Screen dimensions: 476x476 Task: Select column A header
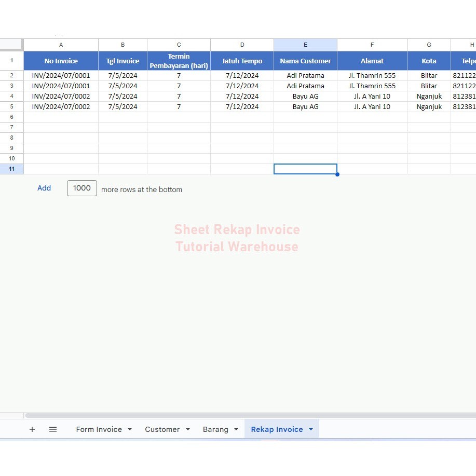point(61,45)
